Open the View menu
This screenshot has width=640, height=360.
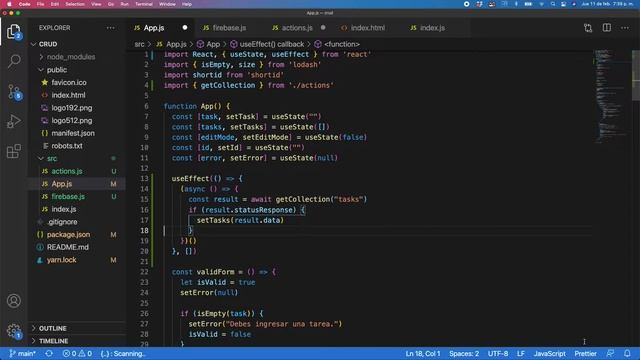tap(96, 4)
